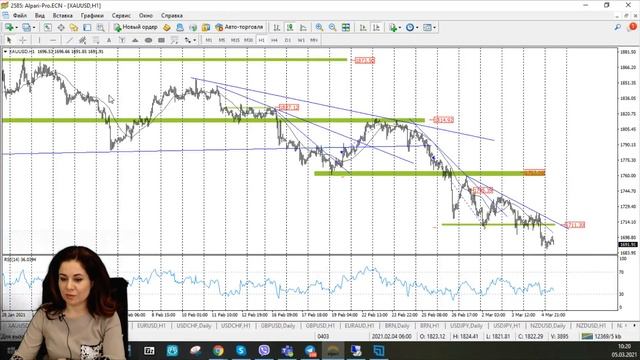Switch chart to bar chart display

point(277,27)
